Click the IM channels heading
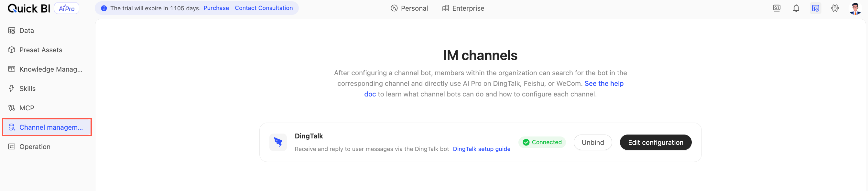Screen dimensions: 868x191 coord(480,55)
